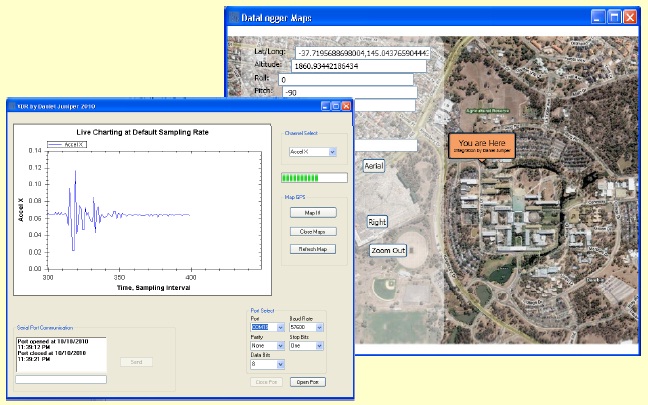Close the DataLogger Maps window
The height and width of the screenshot is (405, 648).
point(629,17)
